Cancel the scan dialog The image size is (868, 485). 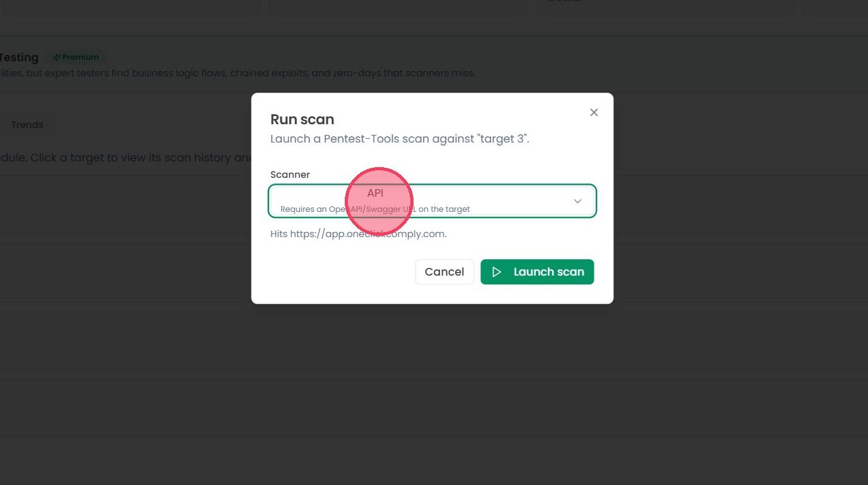[444, 272]
